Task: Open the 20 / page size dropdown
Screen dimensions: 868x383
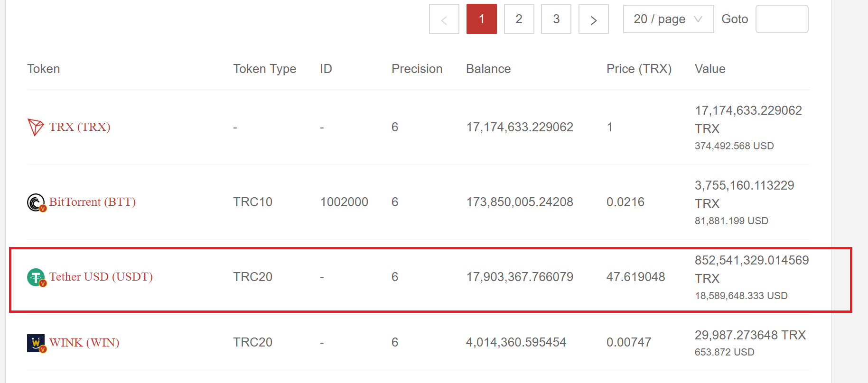Action: click(x=668, y=19)
